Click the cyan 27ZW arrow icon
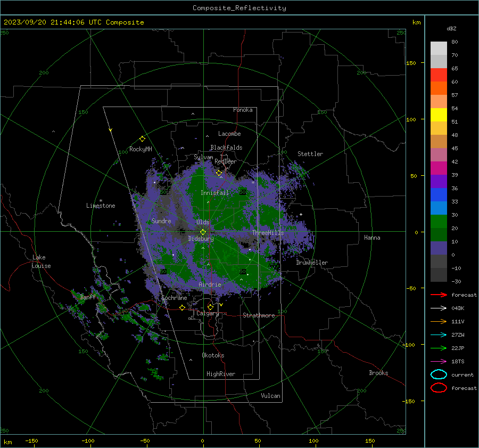 coord(439,335)
